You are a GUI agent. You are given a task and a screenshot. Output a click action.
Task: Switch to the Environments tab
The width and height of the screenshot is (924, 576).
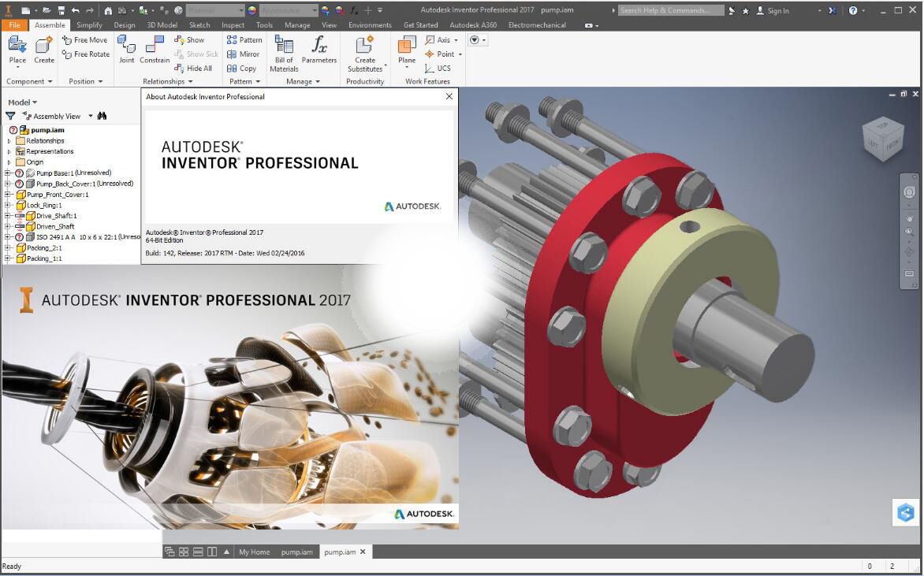pyautogui.click(x=370, y=24)
